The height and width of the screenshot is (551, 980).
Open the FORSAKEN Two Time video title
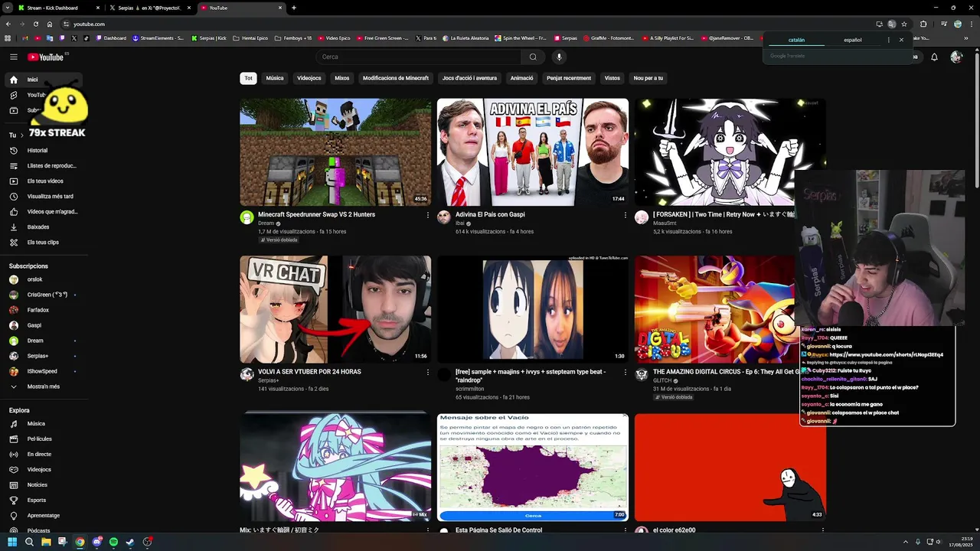[724, 215]
